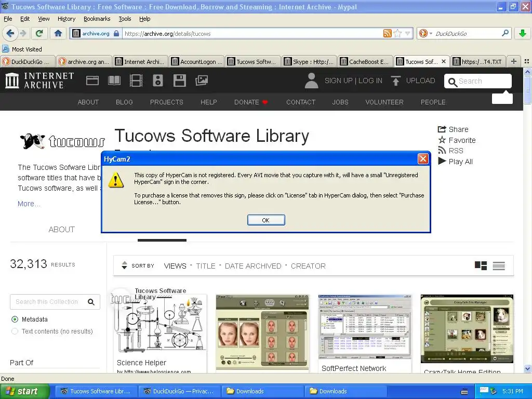Switch to the DuckDuckGo tab

(28, 61)
